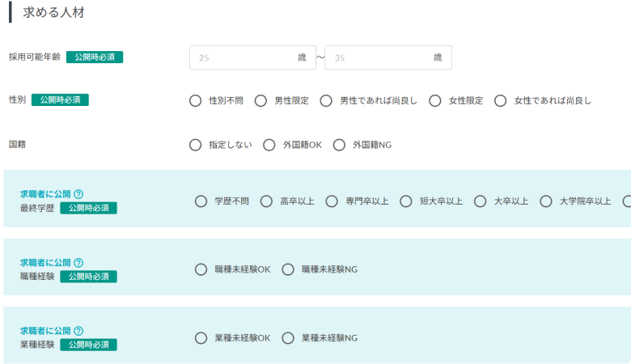Select 職種未経験OK radio button
This screenshot has height=364, width=631.
point(201,269)
